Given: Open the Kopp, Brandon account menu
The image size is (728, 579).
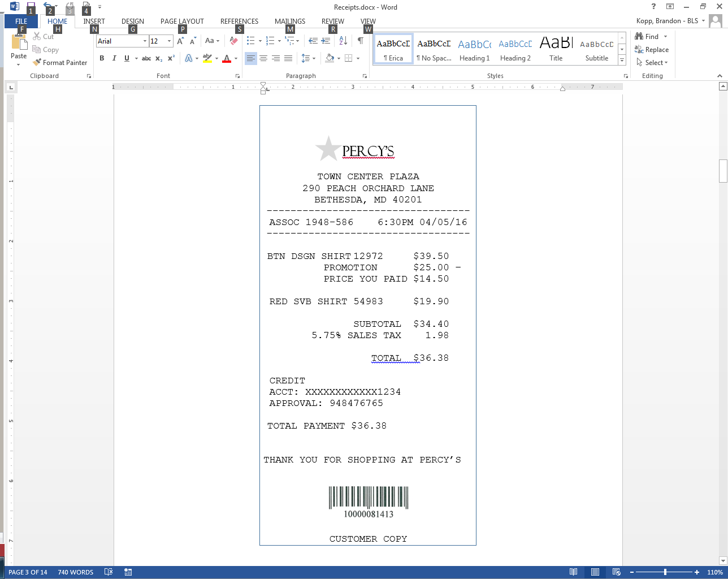Looking at the screenshot, I should (670, 21).
